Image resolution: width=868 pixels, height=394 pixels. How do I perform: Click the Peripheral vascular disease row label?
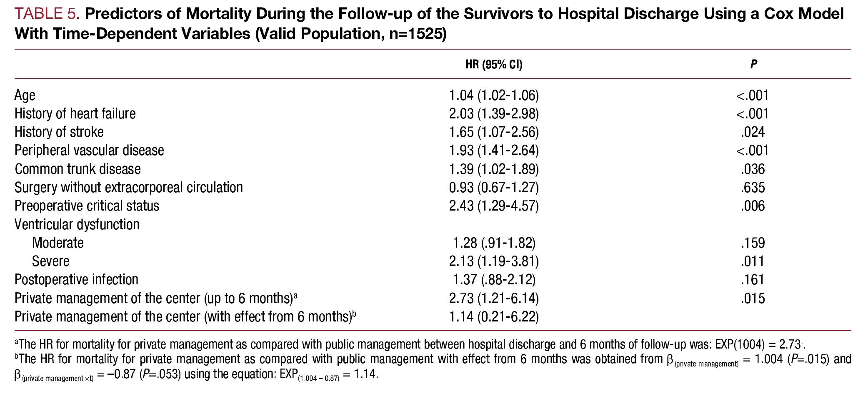pos(89,151)
